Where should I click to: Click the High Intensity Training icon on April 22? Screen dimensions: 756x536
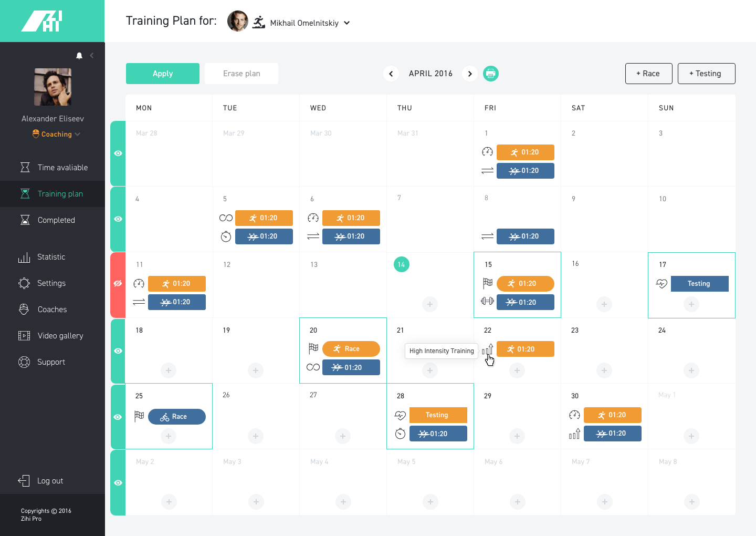point(487,350)
